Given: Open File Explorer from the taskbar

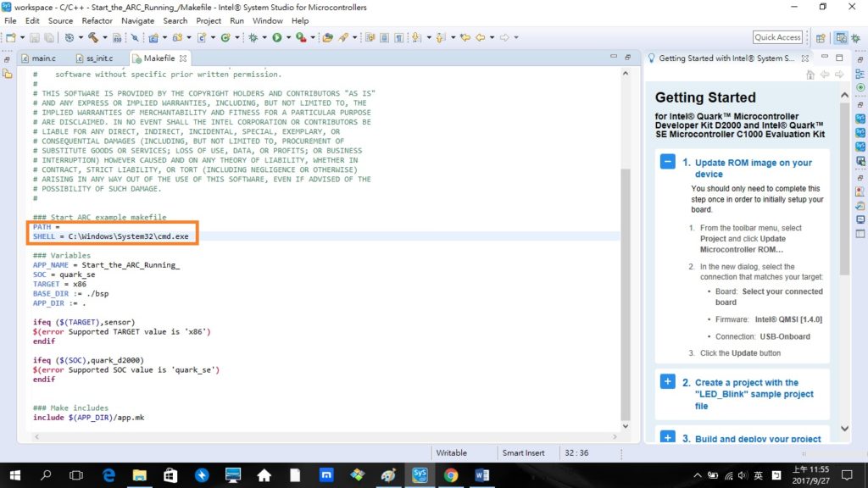Looking at the screenshot, I should 140,475.
